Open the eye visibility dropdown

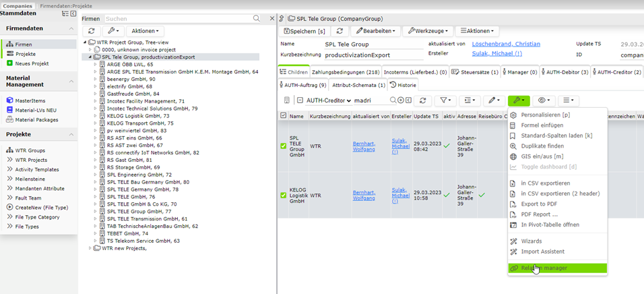click(x=544, y=100)
